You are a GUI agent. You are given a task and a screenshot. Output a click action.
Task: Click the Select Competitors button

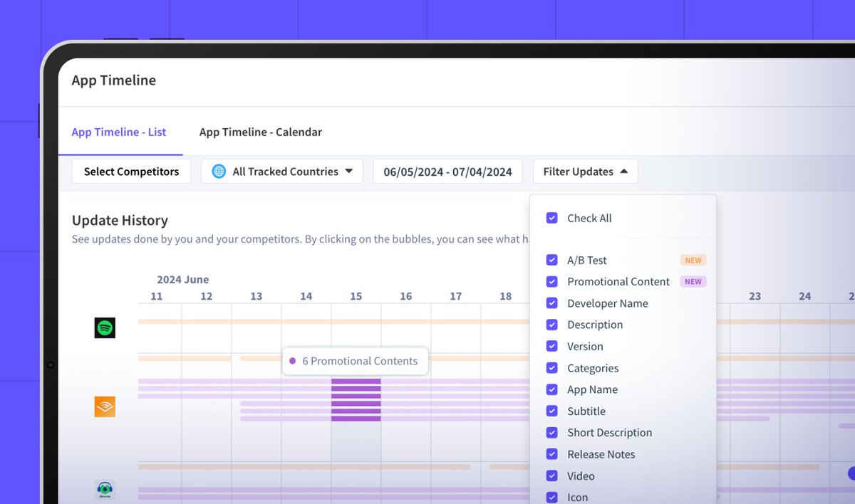click(131, 171)
